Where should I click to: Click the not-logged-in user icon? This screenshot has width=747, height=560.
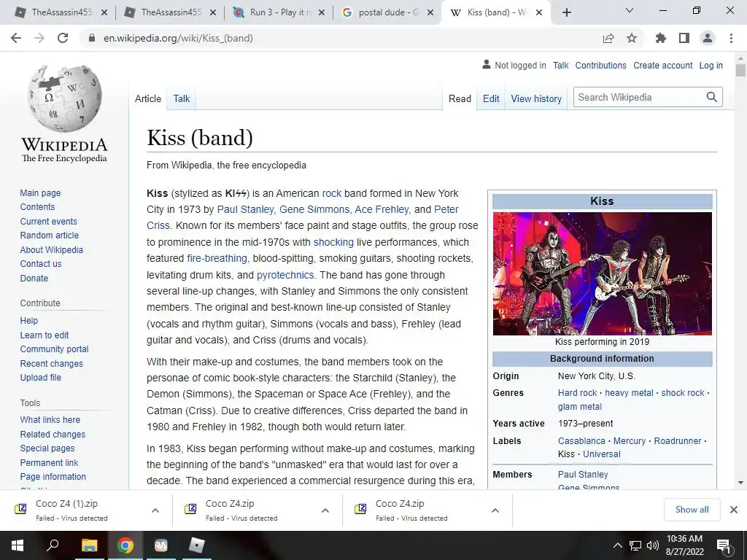coord(487,64)
